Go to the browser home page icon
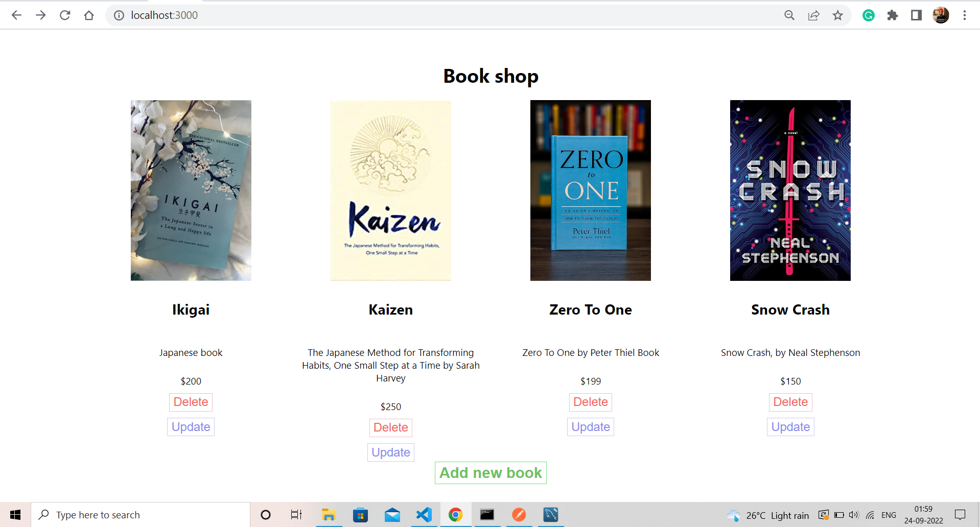This screenshot has width=980, height=527. pos(89,15)
